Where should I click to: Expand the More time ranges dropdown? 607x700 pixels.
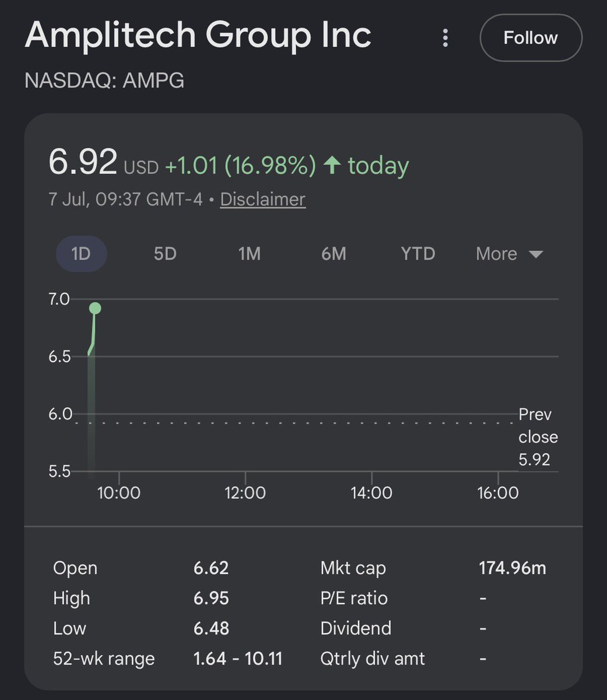point(509,254)
